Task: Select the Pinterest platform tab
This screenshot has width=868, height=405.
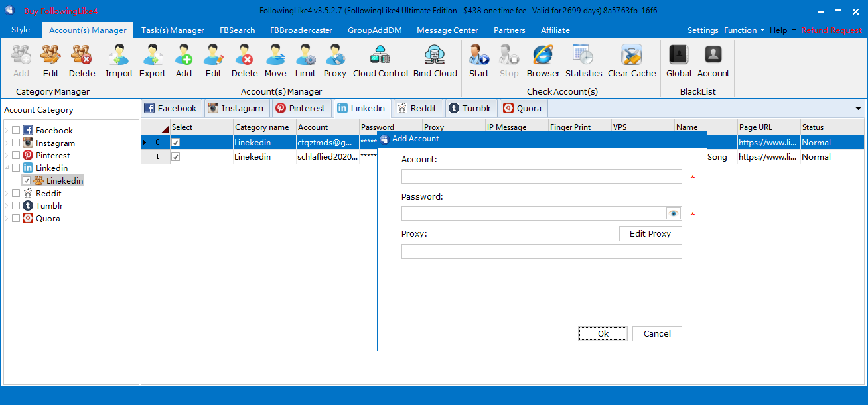Action: coord(301,108)
